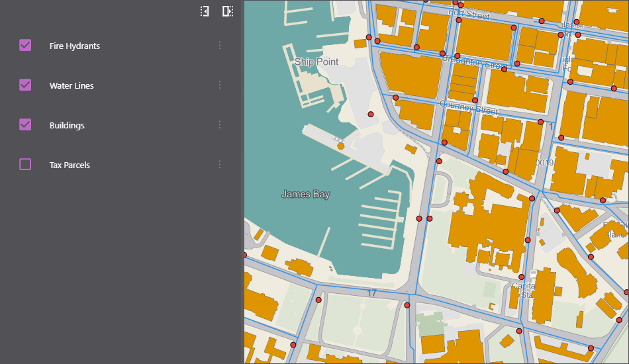The image size is (629, 364).
Task: Click the right-arrow panel dock icon
Action: [x=227, y=11]
